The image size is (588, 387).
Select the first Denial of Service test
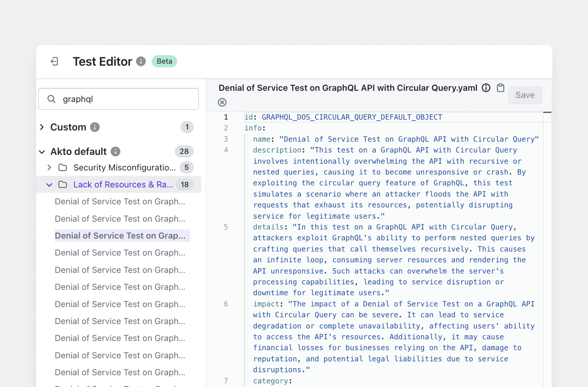(120, 202)
